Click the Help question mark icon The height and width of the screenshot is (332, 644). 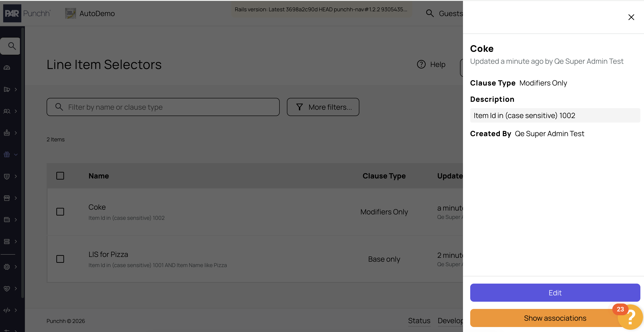[x=421, y=64]
